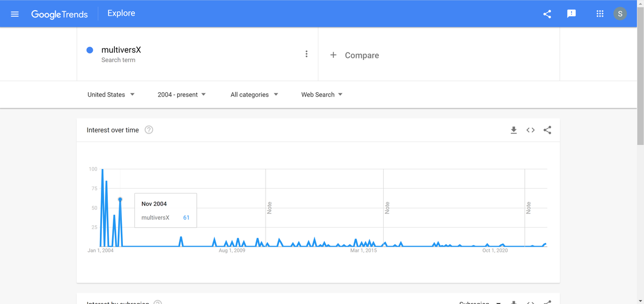
Task: Open the hamburger main menu
Action: (14, 14)
